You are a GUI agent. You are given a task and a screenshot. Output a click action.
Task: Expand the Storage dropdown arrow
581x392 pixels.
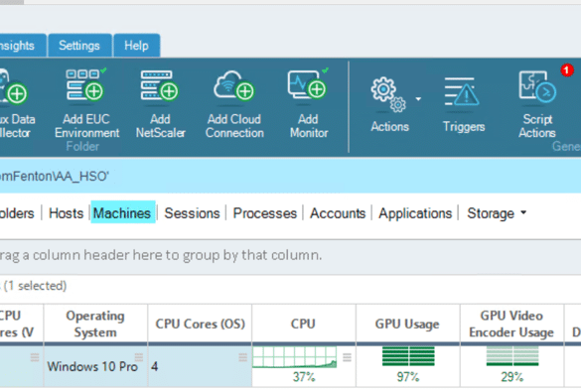[523, 212]
